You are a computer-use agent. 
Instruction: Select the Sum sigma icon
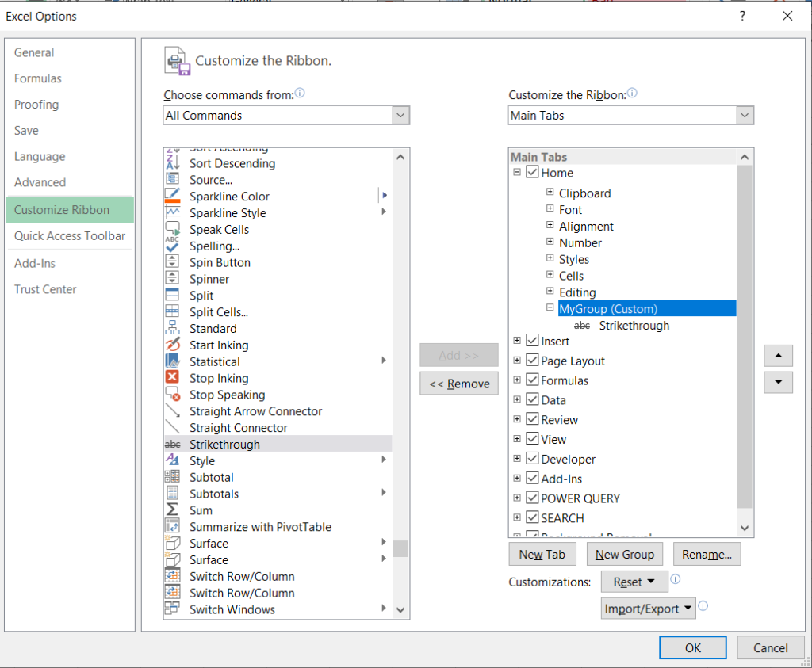click(172, 511)
